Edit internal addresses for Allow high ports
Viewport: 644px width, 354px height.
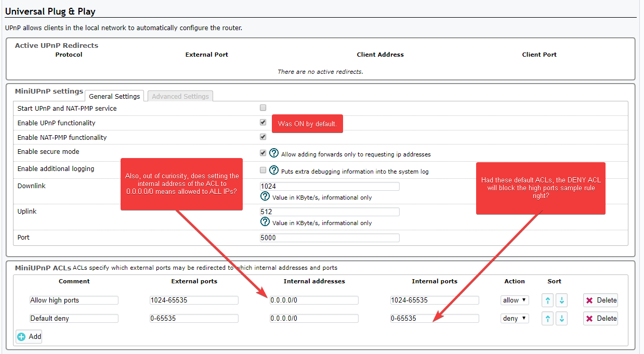point(314,300)
